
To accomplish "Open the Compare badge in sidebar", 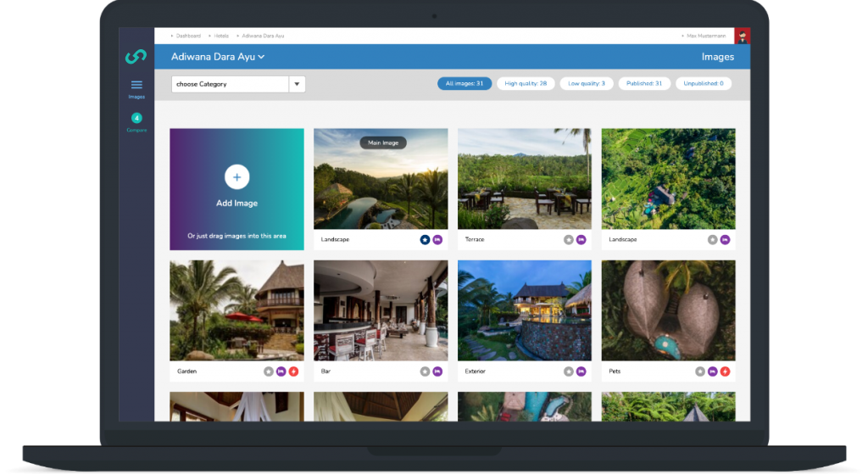I will (136, 118).
